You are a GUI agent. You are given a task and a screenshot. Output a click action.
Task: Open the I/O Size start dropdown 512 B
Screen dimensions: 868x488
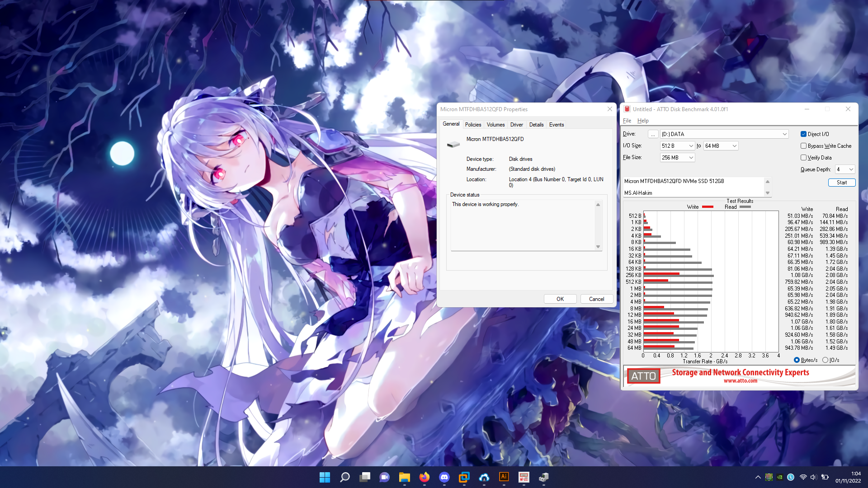click(x=677, y=146)
